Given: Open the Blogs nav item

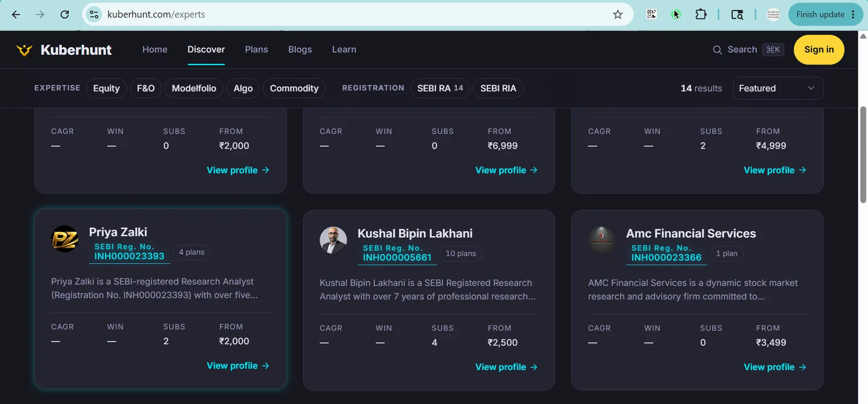Looking at the screenshot, I should (x=300, y=49).
